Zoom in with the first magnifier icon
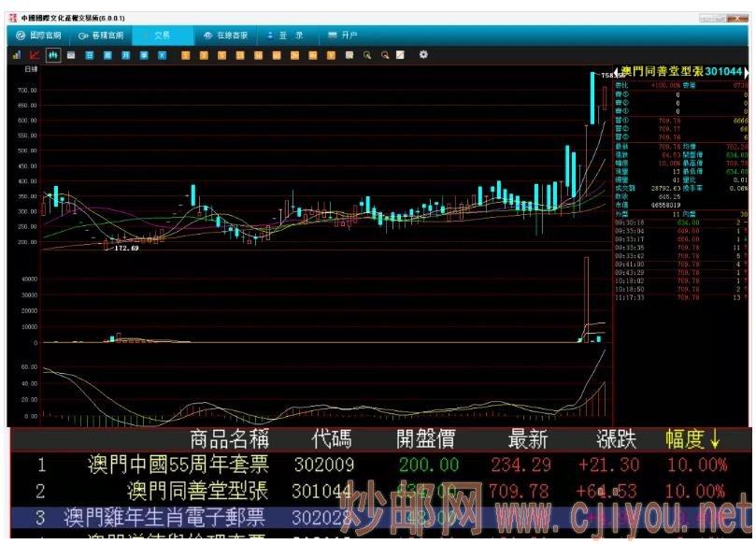This screenshot has height=544, width=756. click(367, 55)
